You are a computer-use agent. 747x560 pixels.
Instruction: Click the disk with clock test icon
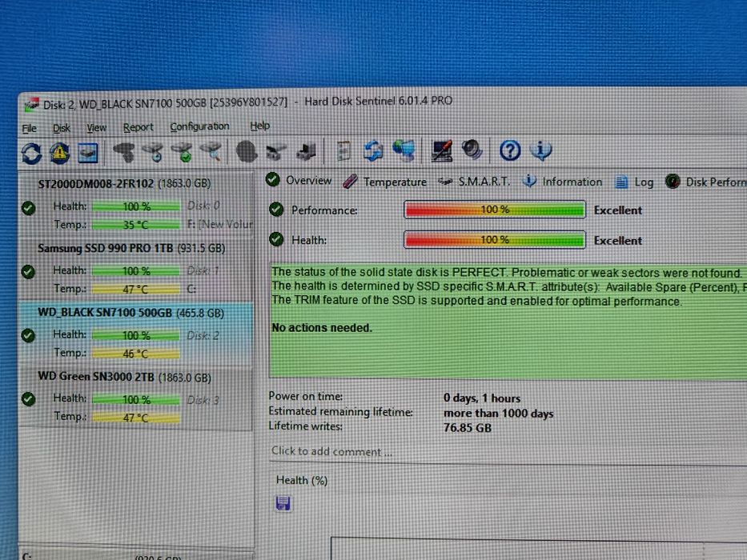point(154,152)
